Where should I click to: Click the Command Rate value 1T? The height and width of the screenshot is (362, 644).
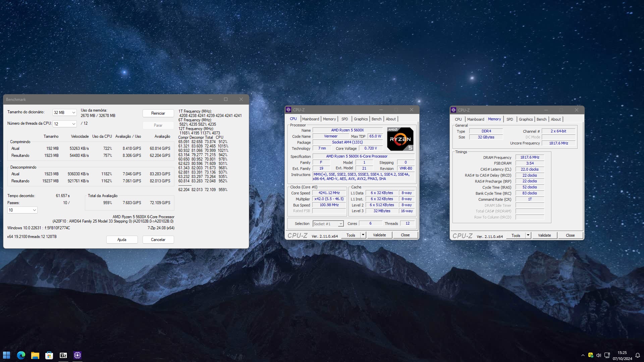(x=530, y=199)
